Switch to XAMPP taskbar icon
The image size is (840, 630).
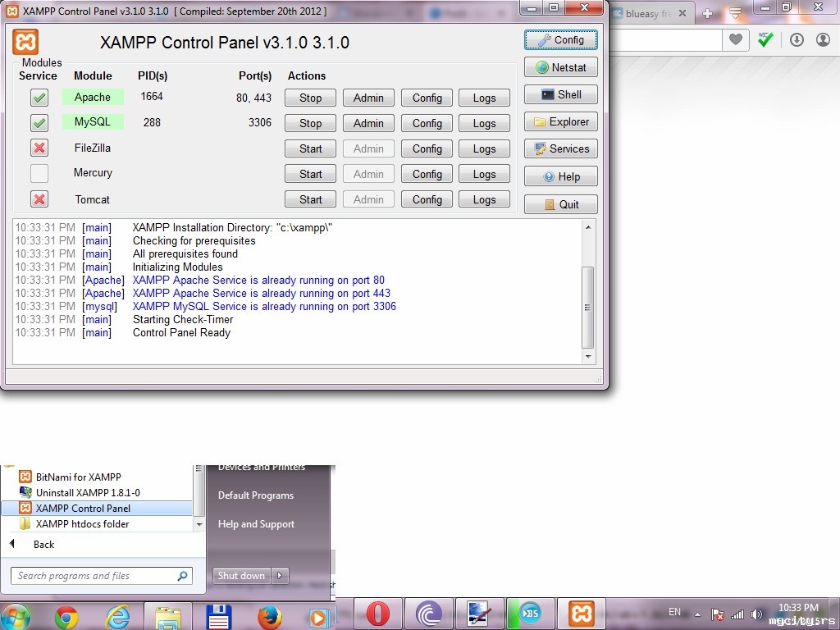(582, 614)
